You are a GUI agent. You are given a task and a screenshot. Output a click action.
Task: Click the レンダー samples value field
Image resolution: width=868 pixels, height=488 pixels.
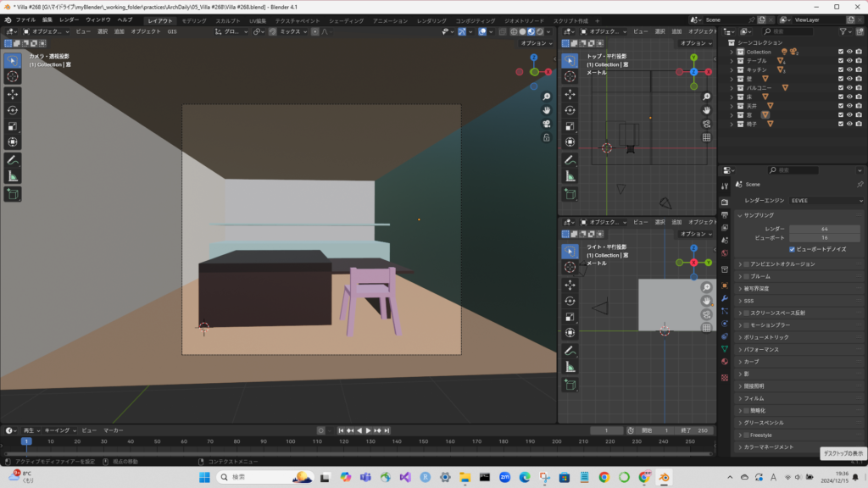(x=825, y=229)
